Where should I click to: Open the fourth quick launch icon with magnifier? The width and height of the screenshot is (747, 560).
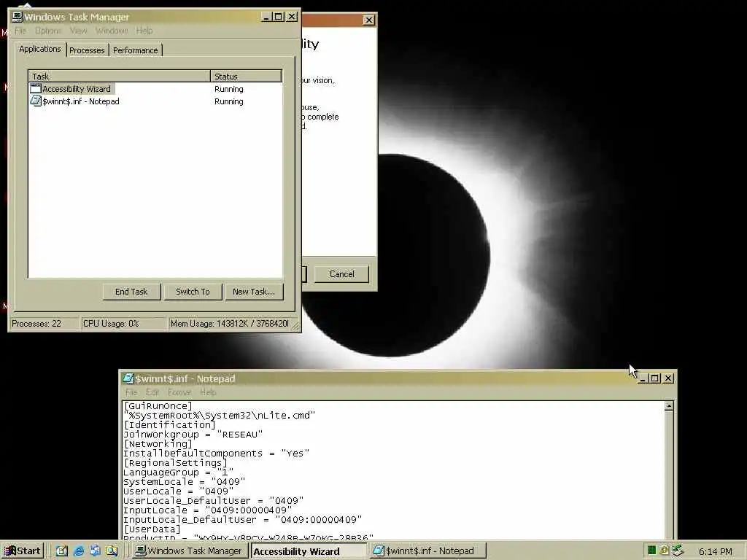(x=112, y=551)
